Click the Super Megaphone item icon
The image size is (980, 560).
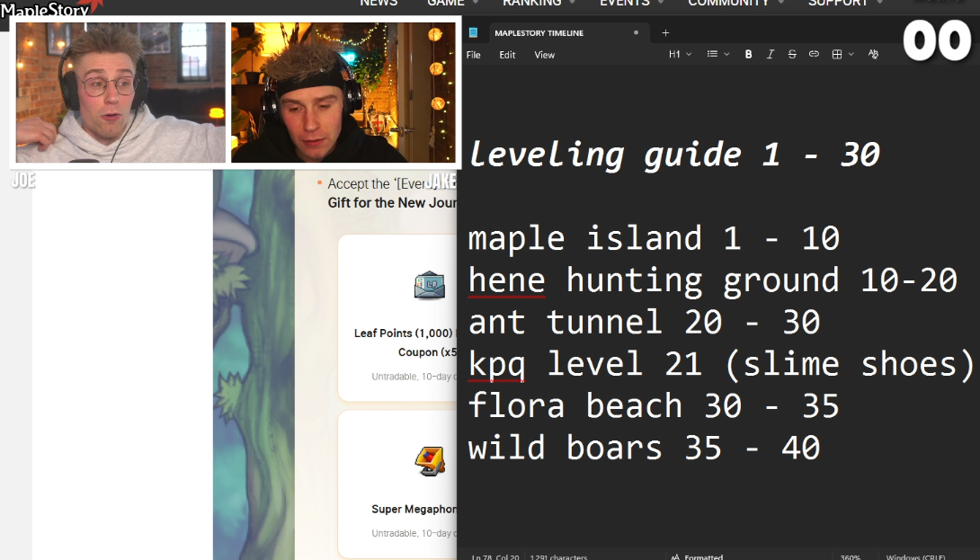430,461
